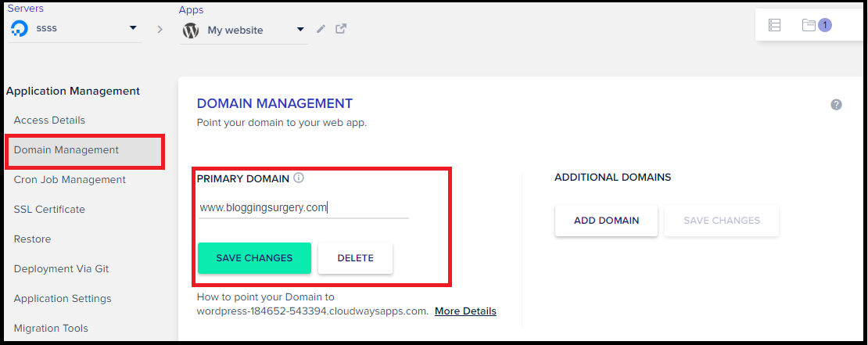The height and width of the screenshot is (345, 868).
Task: Expand the My website app dropdown
Action: point(300,31)
